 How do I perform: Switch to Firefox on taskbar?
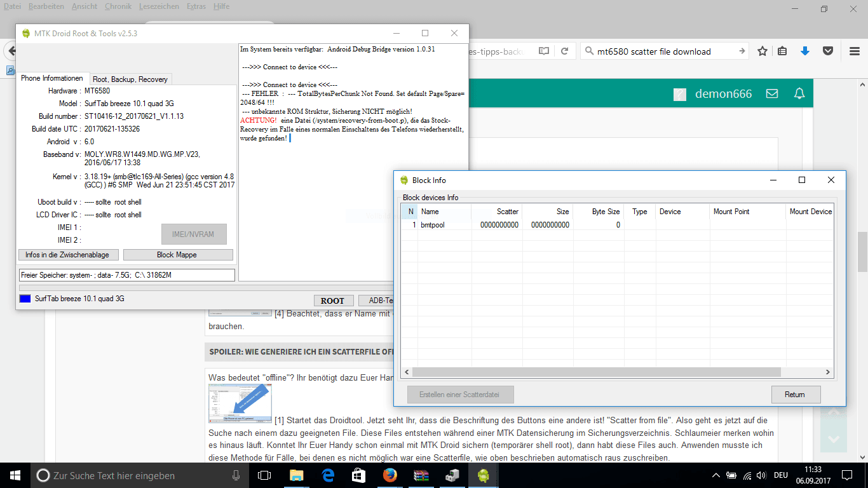click(390, 475)
